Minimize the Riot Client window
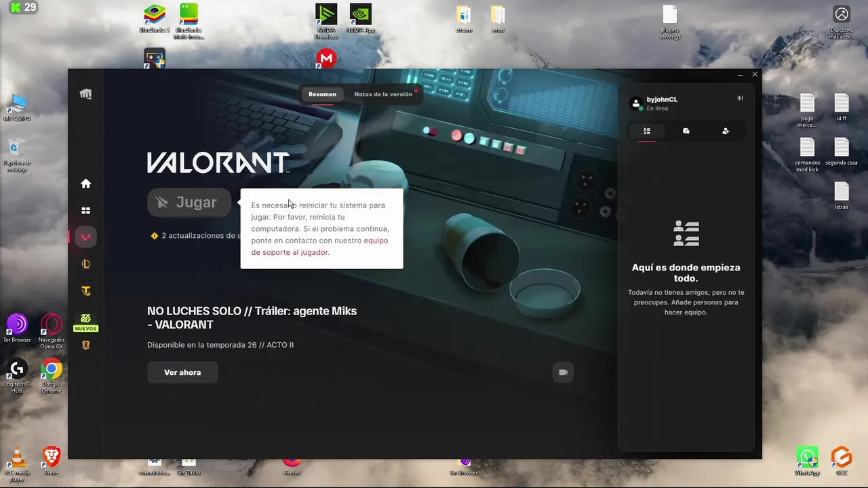Image resolution: width=868 pixels, height=488 pixels. pos(741,75)
